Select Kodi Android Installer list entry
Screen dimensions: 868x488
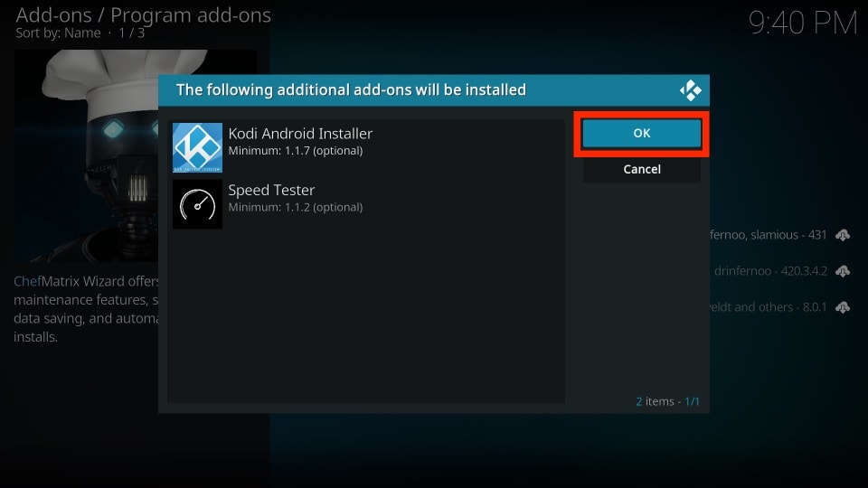coord(366,147)
